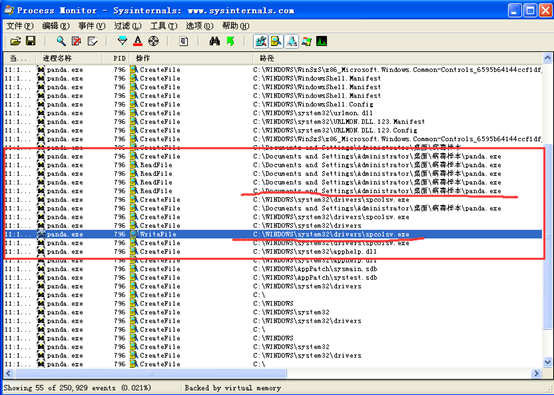Toggle Show Profiling Events green graph icon
This screenshot has height=395, width=554.
tap(322, 41)
